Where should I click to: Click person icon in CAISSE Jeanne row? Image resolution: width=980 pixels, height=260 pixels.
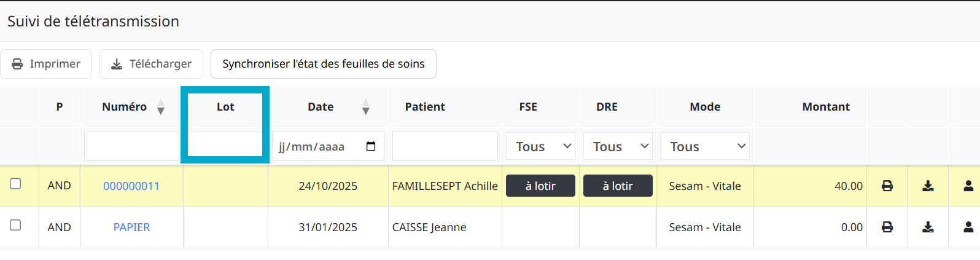968,227
